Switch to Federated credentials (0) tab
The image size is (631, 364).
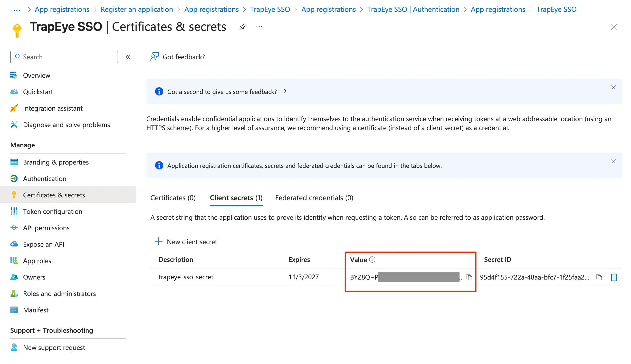point(314,198)
